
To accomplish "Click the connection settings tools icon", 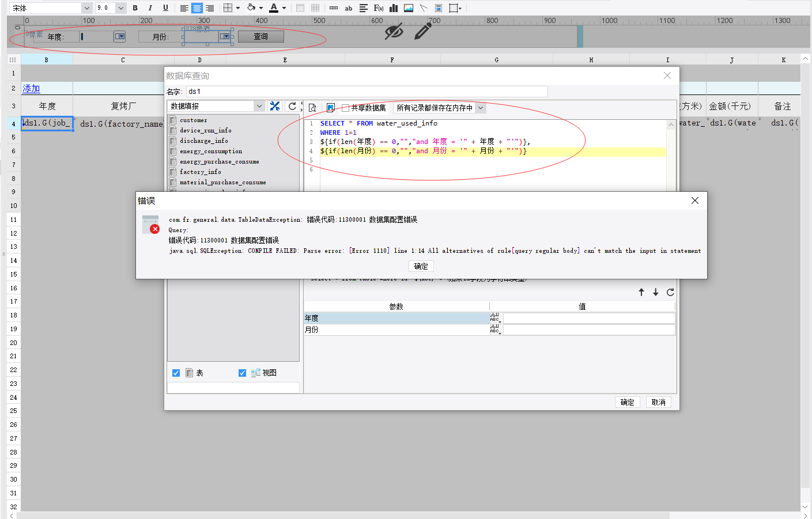I will pos(275,106).
